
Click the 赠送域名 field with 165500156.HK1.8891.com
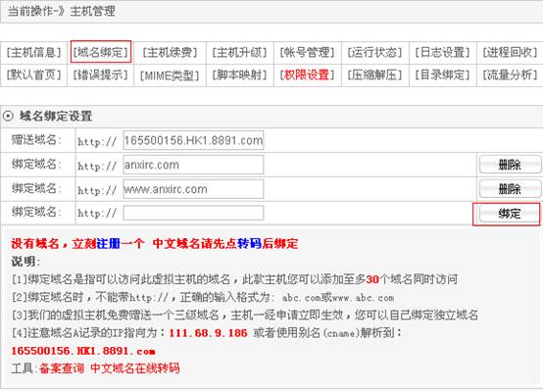pos(193,140)
